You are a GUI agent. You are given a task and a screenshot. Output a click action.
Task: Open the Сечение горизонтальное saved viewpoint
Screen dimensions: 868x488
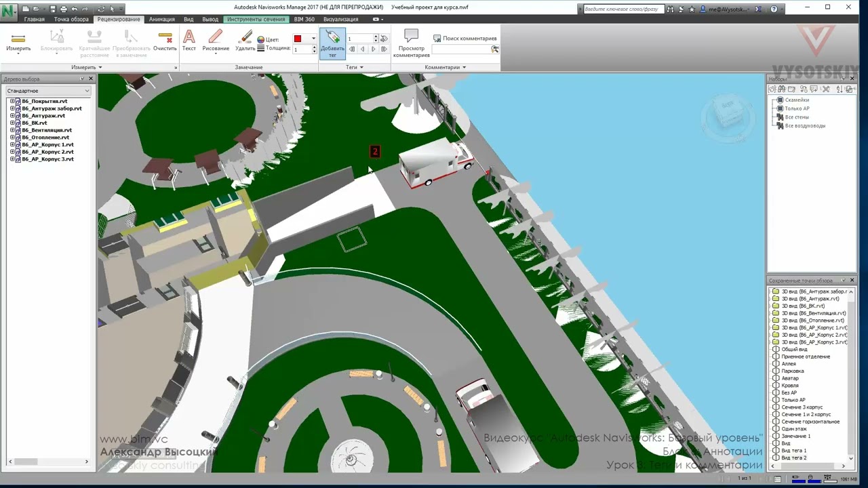click(x=810, y=422)
